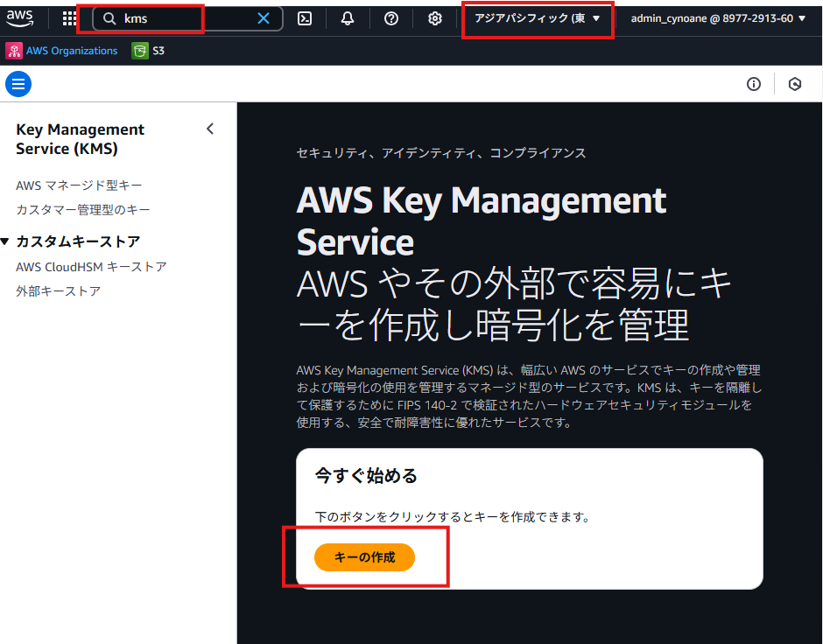The width and height of the screenshot is (823, 644).
Task: Click the AWS Organizations shortcut icon
Action: 14,51
